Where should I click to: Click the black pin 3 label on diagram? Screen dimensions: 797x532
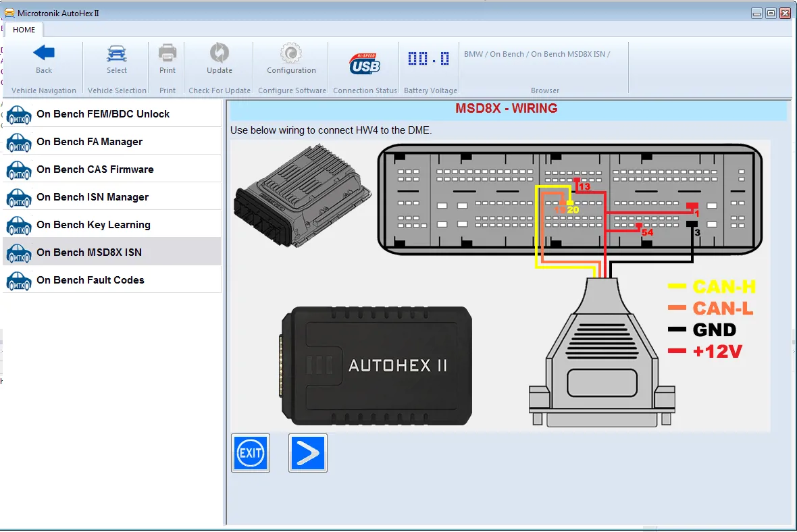coord(697,232)
